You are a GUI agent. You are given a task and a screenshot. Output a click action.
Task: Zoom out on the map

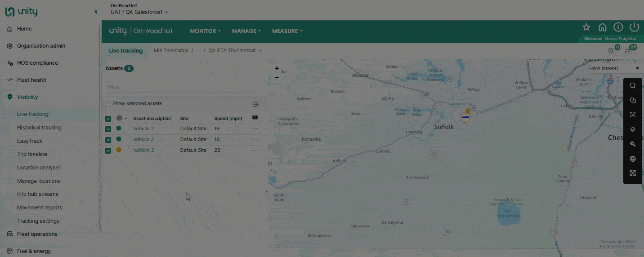277,77
